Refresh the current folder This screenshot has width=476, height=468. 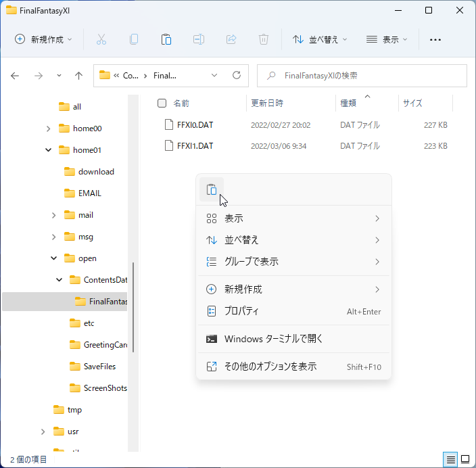pos(237,75)
